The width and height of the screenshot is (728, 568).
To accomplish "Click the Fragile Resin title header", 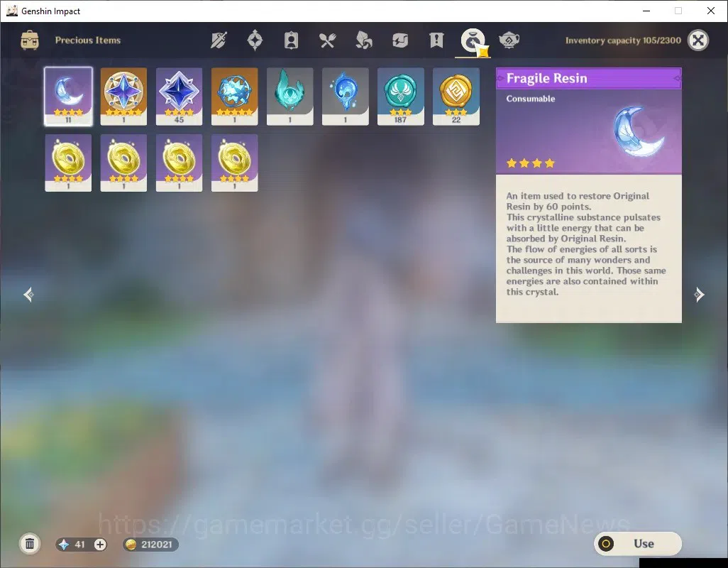I will coord(589,79).
